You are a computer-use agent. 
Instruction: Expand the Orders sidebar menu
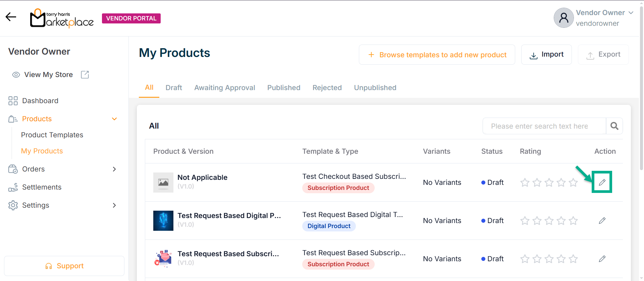[114, 169]
